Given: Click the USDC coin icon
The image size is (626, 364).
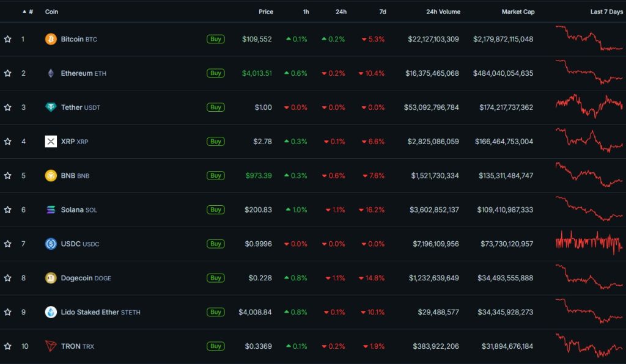Looking at the screenshot, I should click(50, 244).
